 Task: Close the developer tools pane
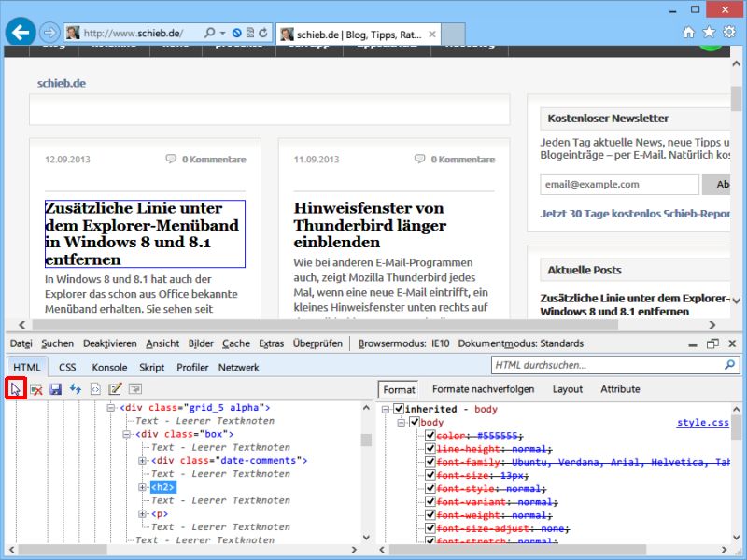point(732,343)
